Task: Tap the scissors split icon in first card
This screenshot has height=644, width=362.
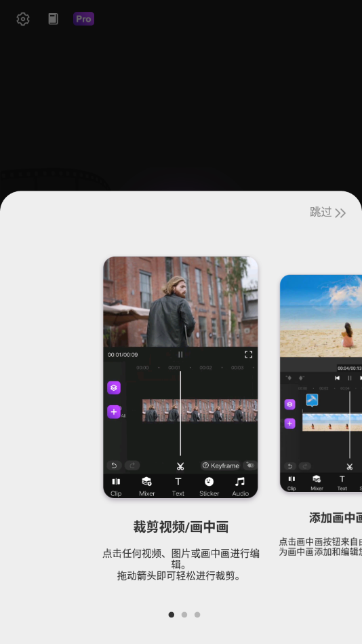Action: (x=180, y=466)
